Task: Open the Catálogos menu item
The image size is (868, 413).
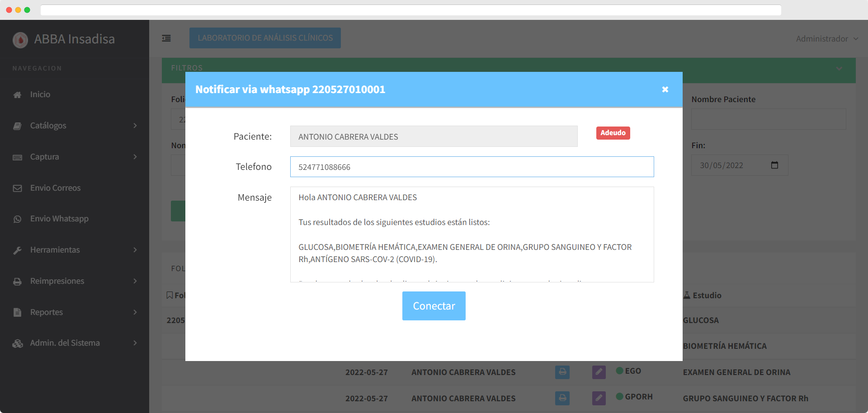Action: pos(48,126)
